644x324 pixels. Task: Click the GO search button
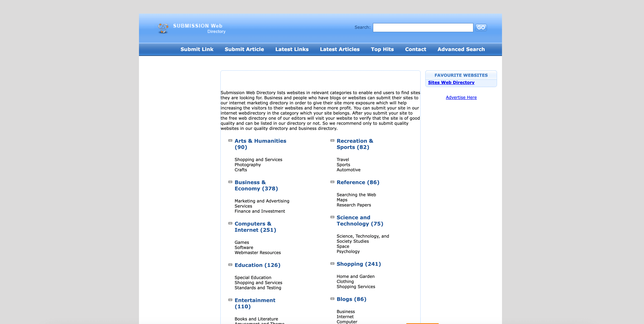pos(481,27)
